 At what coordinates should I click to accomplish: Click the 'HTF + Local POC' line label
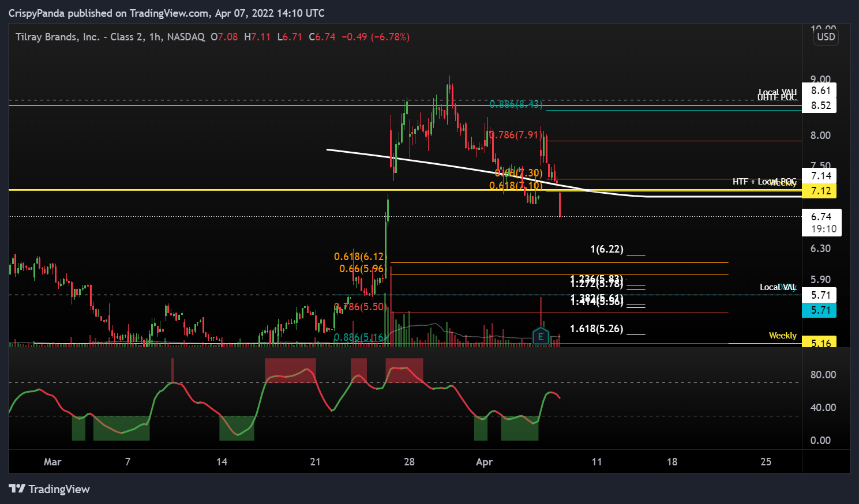coord(764,182)
